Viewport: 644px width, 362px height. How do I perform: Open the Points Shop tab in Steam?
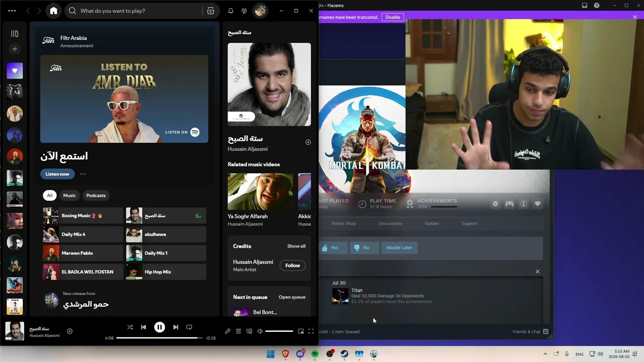[344, 223]
